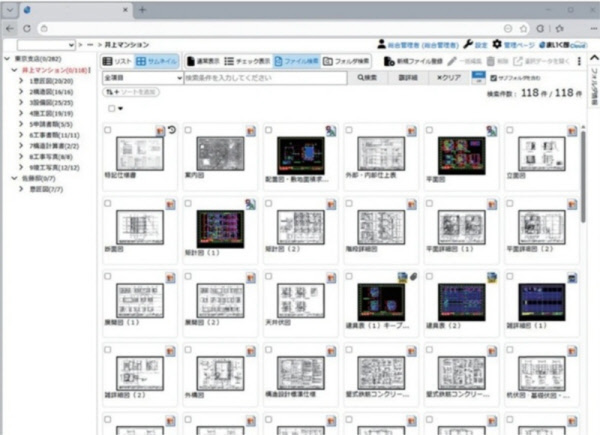Select 2構造図(16/16) in the tree
600x435 pixels.
[51, 92]
